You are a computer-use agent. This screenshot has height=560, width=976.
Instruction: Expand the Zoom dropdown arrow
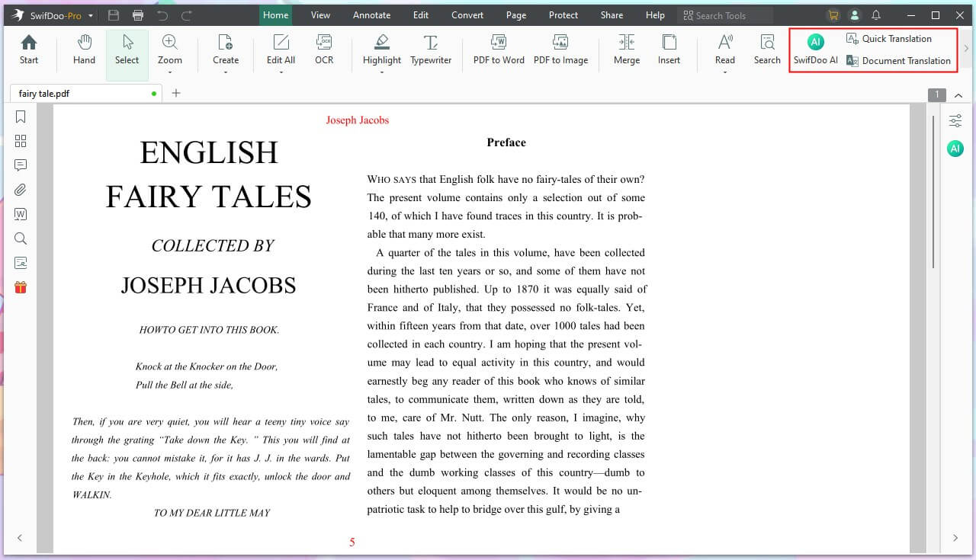pyautogui.click(x=170, y=72)
